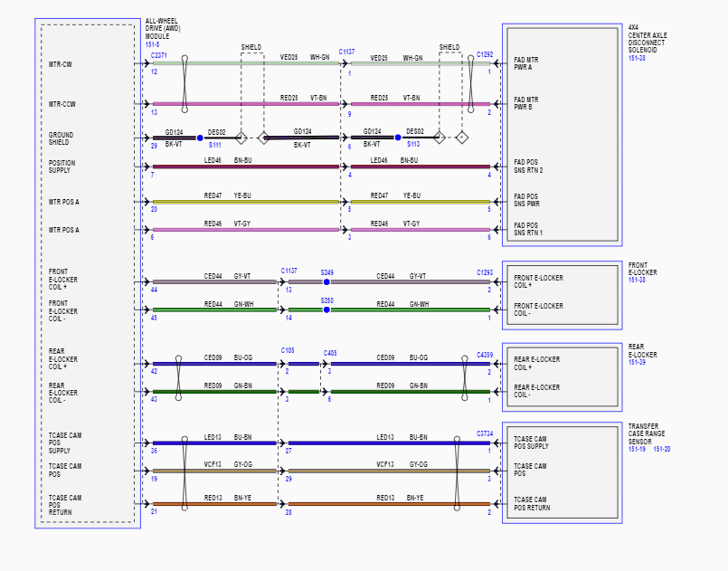Screen dimensions: 728x571
Task: Click the S111 splice dot
Action: (200, 138)
